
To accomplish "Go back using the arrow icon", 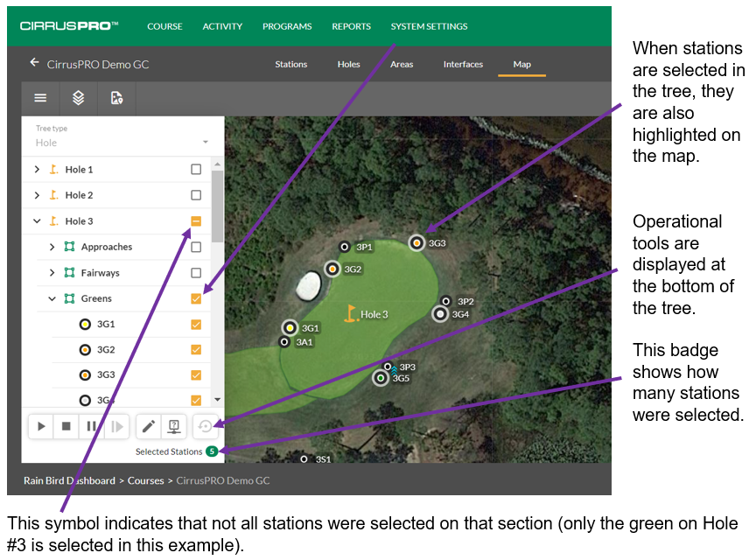I will [34, 63].
